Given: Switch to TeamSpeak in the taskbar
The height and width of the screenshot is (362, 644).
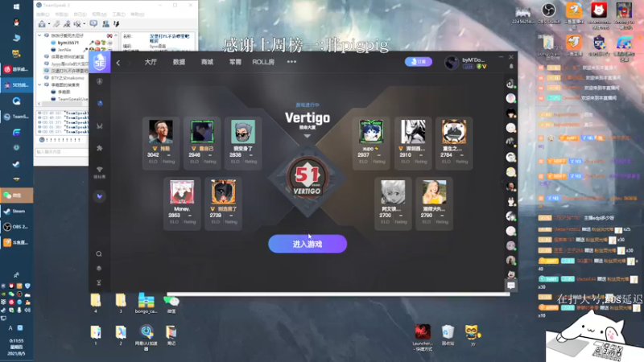Looking at the screenshot, I should click(16, 117).
